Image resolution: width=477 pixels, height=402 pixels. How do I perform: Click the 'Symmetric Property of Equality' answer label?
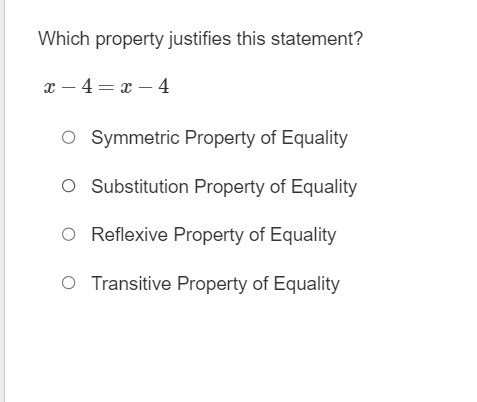click(219, 138)
